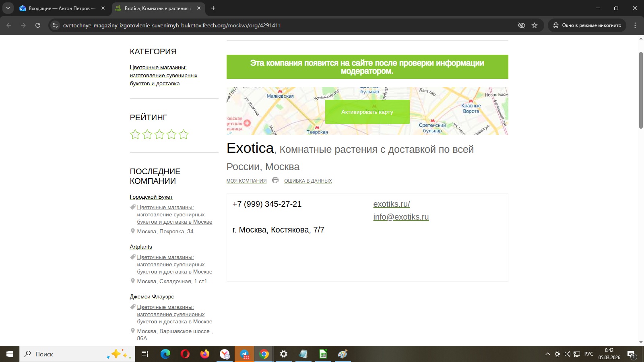
Task: Open category link under Городской Букет
Action: pyautogui.click(x=175, y=215)
